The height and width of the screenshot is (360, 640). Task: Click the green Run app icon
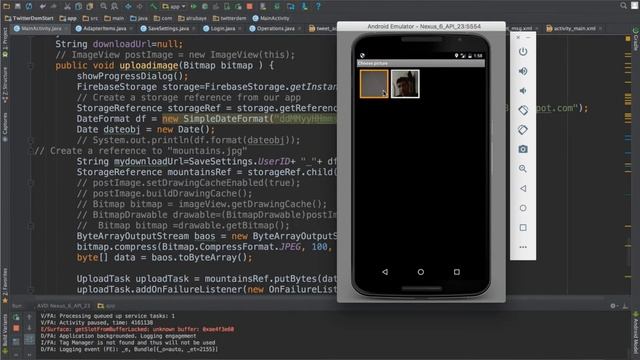[x=194, y=6]
